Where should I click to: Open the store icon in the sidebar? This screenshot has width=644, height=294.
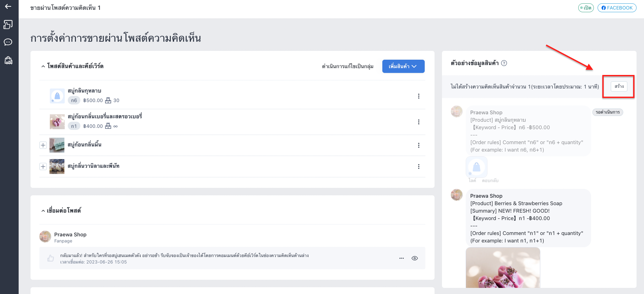tap(8, 60)
